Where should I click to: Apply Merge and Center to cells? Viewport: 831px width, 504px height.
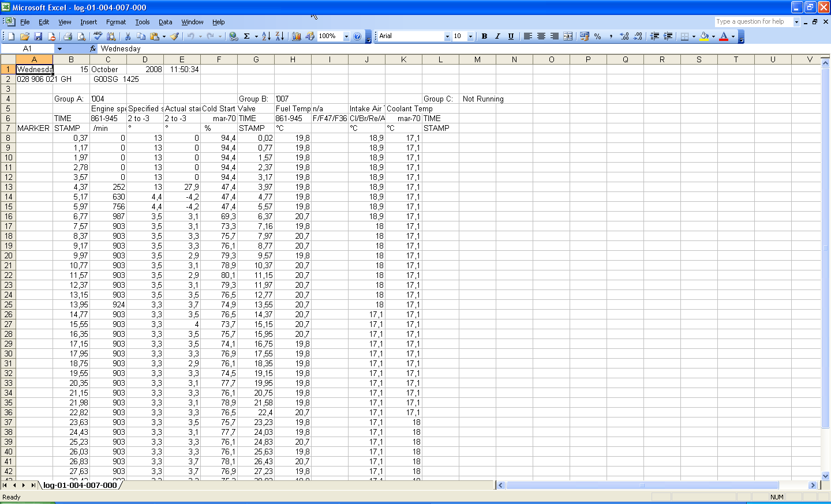coord(568,36)
